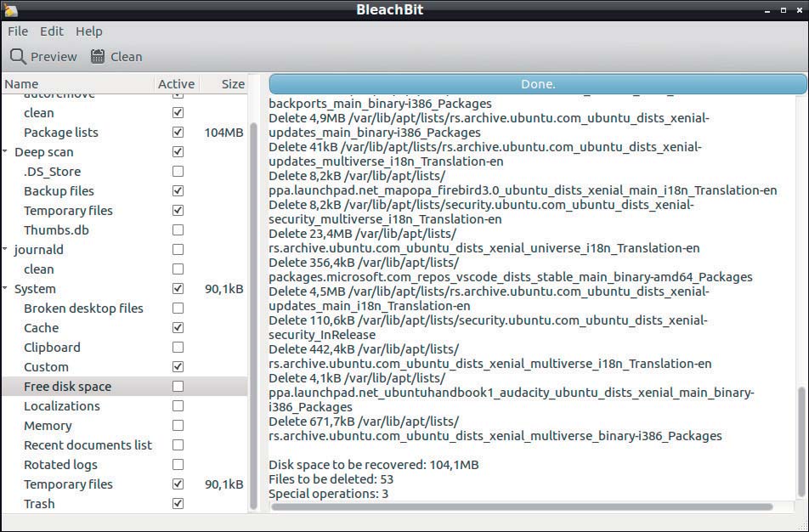
Task: Click the '104MB' size for Package lists
Action: click(x=223, y=133)
